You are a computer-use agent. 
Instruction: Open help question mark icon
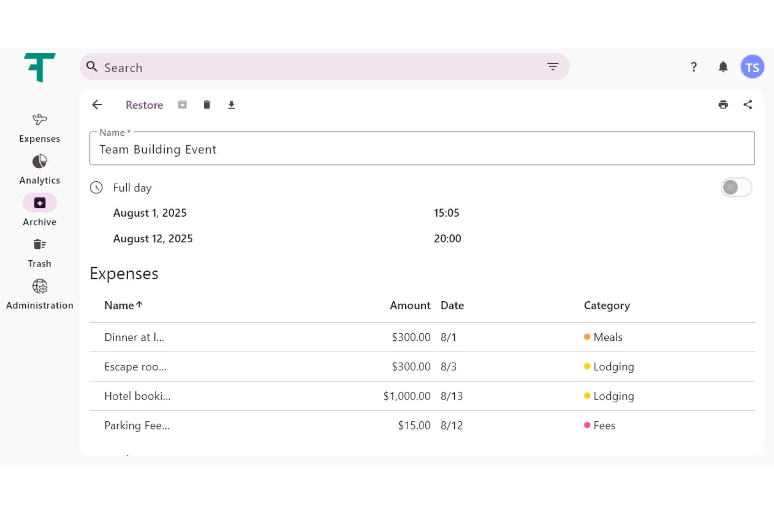(694, 67)
